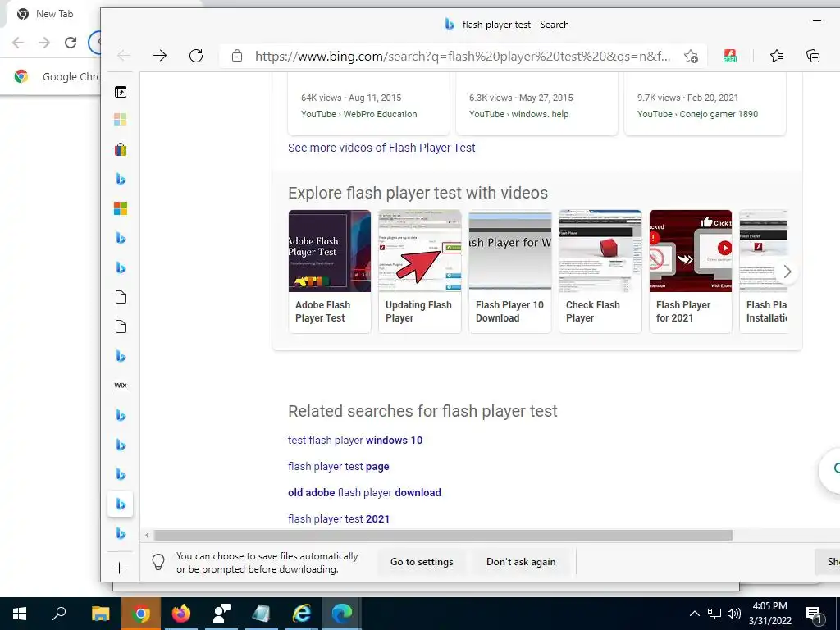The height and width of the screenshot is (630, 840).
Task: Open 'old adobe flash player download' related search
Action: [364, 493]
